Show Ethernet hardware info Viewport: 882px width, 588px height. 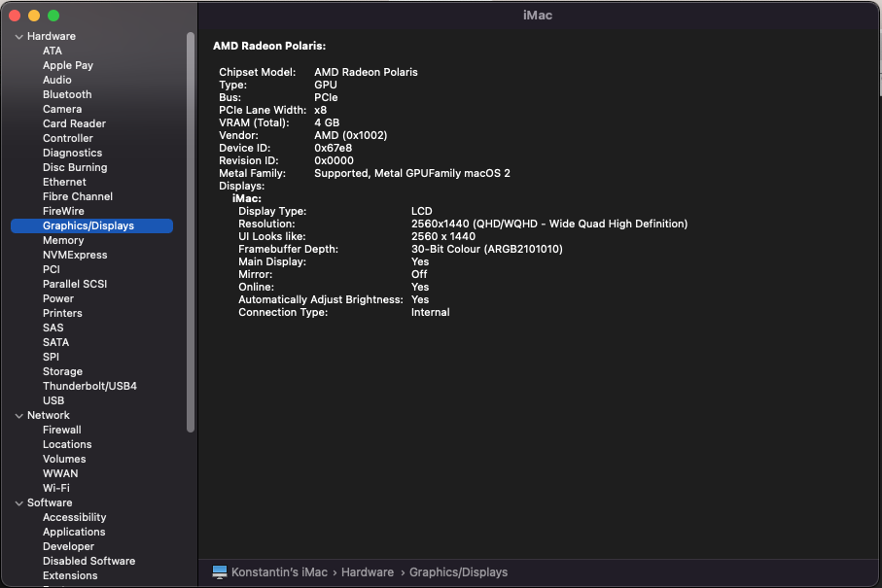tap(64, 182)
